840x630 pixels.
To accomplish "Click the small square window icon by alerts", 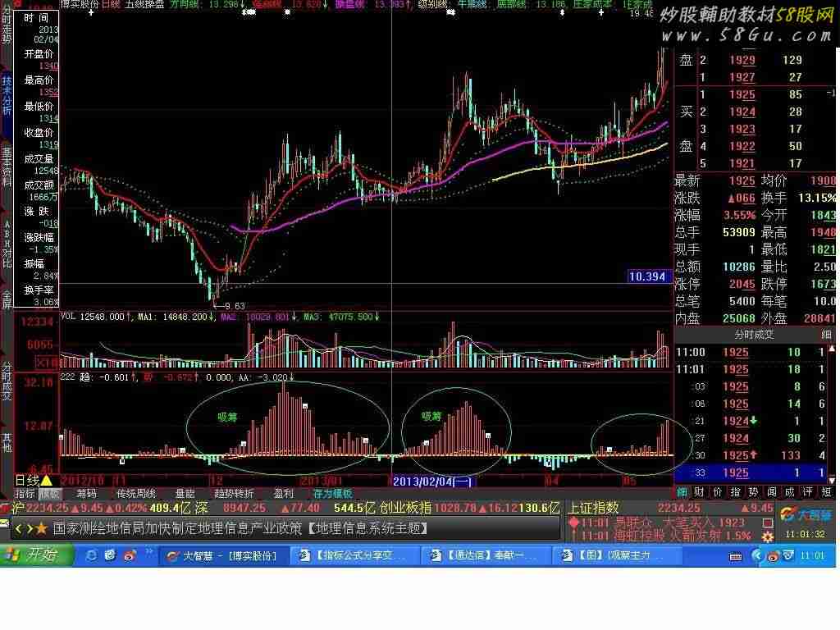I will point(768,523).
